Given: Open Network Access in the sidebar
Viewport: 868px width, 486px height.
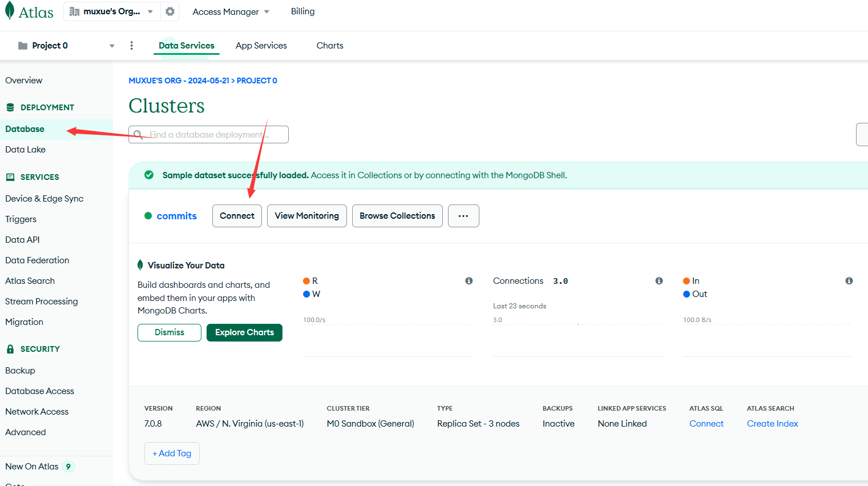Looking at the screenshot, I should pyautogui.click(x=37, y=412).
